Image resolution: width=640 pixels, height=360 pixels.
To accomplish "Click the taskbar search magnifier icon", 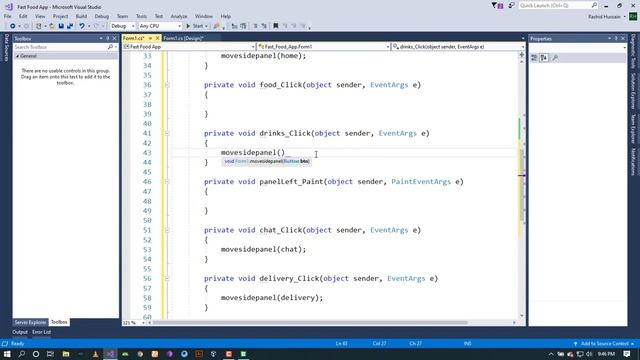I will [22, 354].
